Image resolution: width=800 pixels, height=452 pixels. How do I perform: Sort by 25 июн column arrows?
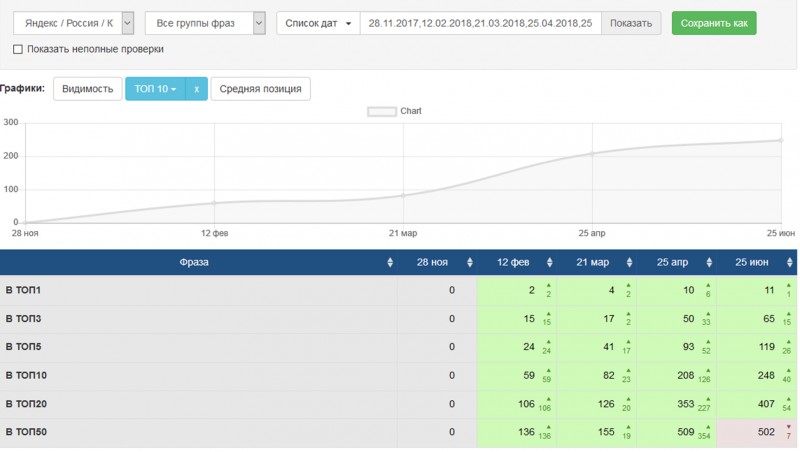tap(789, 262)
